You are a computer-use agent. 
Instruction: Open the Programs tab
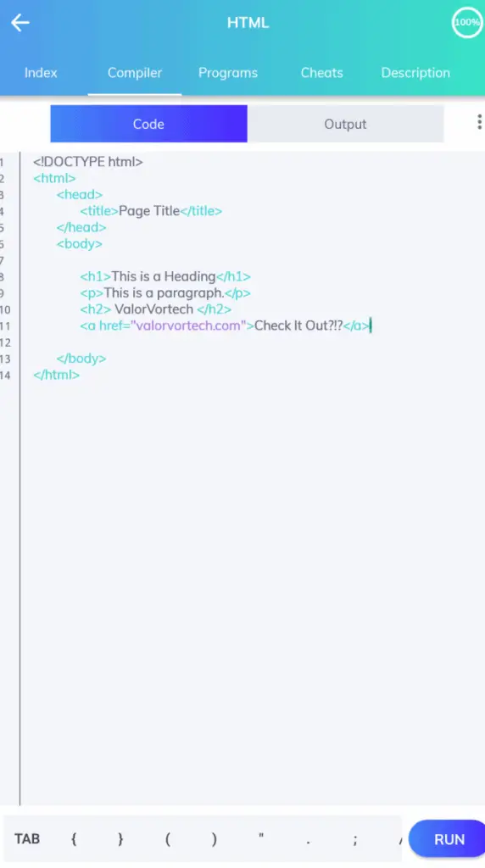click(228, 73)
